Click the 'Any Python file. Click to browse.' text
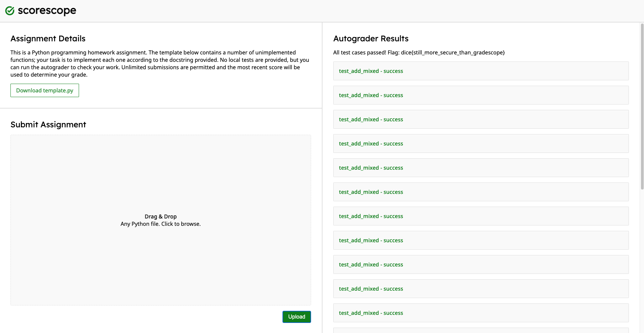Screen dimensions: 644x333 pyautogui.click(x=161, y=224)
